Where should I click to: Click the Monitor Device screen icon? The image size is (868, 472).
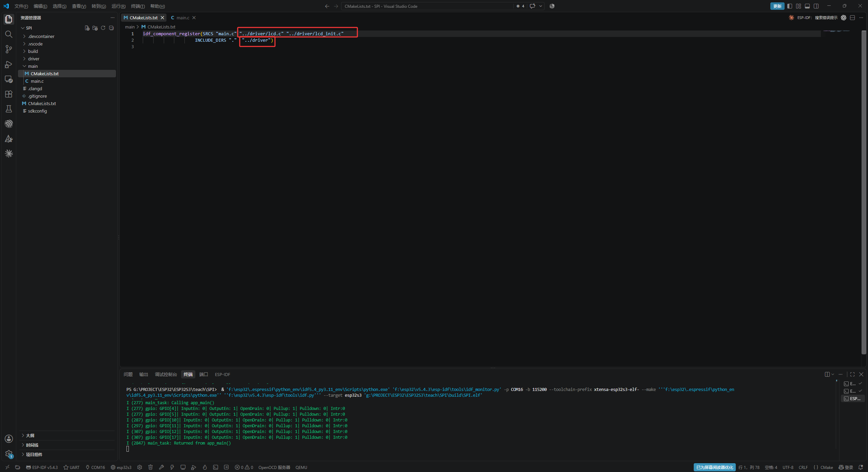point(183,467)
